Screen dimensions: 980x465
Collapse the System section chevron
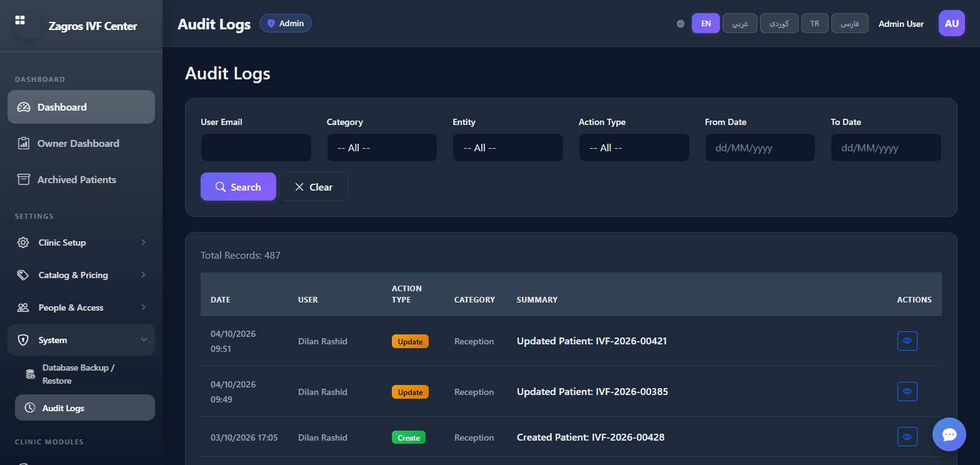[x=144, y=340]
